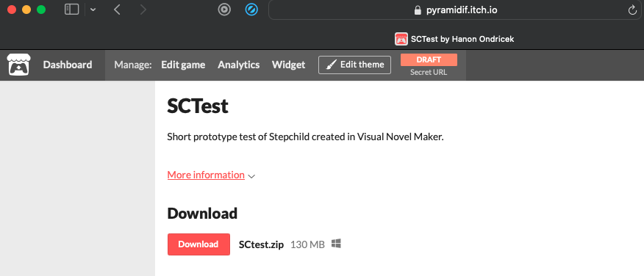The image size is (644, 276).
Task: Go forward with the forward arrow
Action: click(143, 10)
